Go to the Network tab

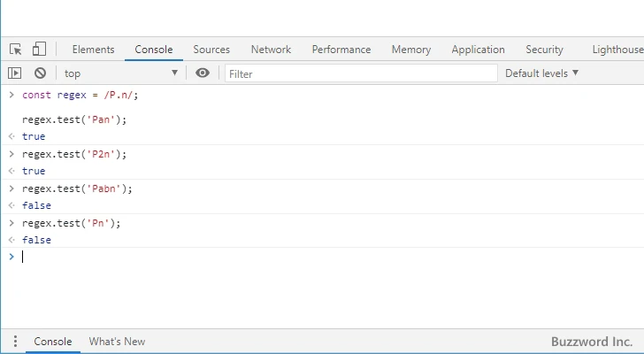point(271,50)
